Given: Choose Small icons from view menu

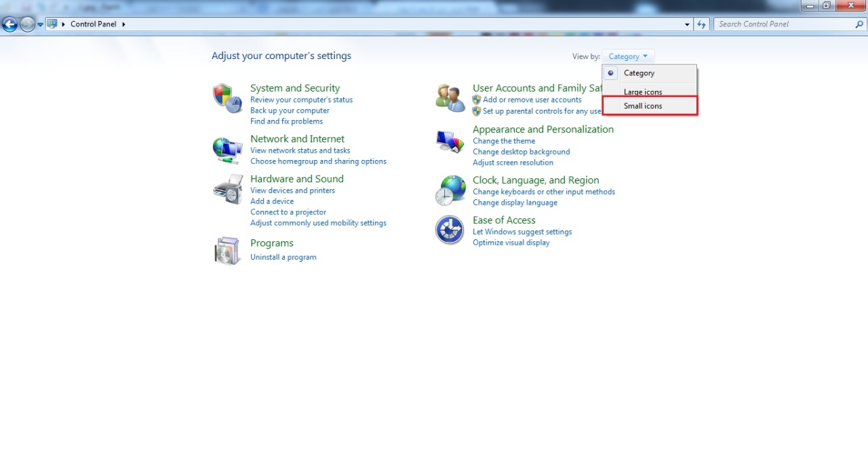Looking at the screenshot, I should [650, 106].
